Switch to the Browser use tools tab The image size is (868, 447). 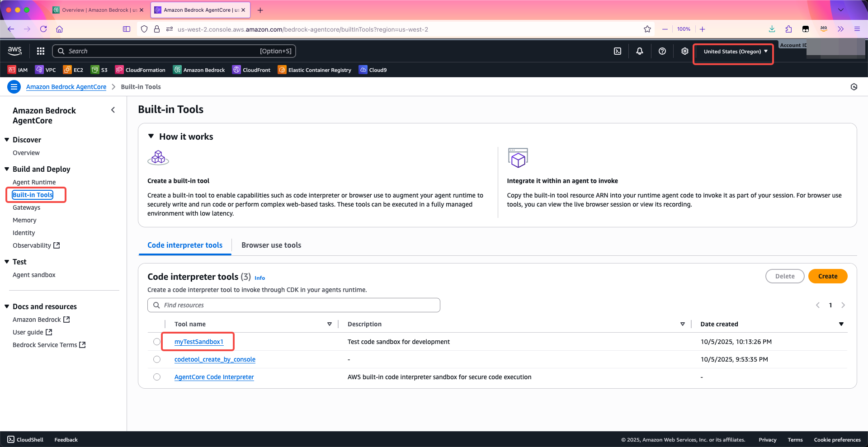pyautogui.click(x=271, y=245)
